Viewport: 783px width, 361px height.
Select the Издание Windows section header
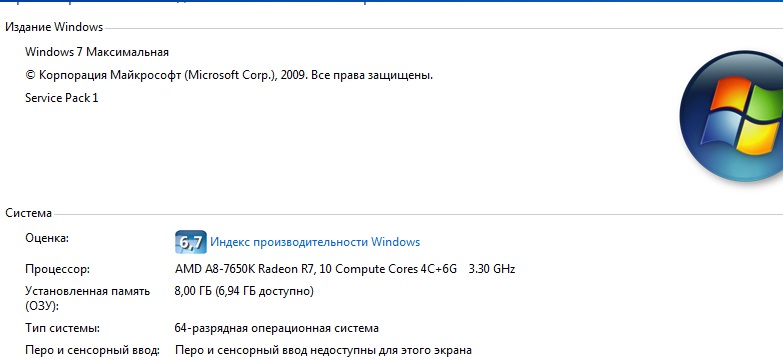(x=54, y=27)
